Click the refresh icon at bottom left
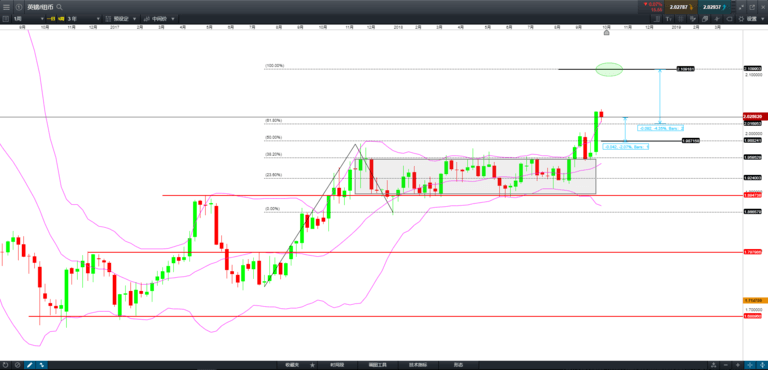The width and height of the screenshot is (768, 370). pyautogui.click(x=5, y=365)
